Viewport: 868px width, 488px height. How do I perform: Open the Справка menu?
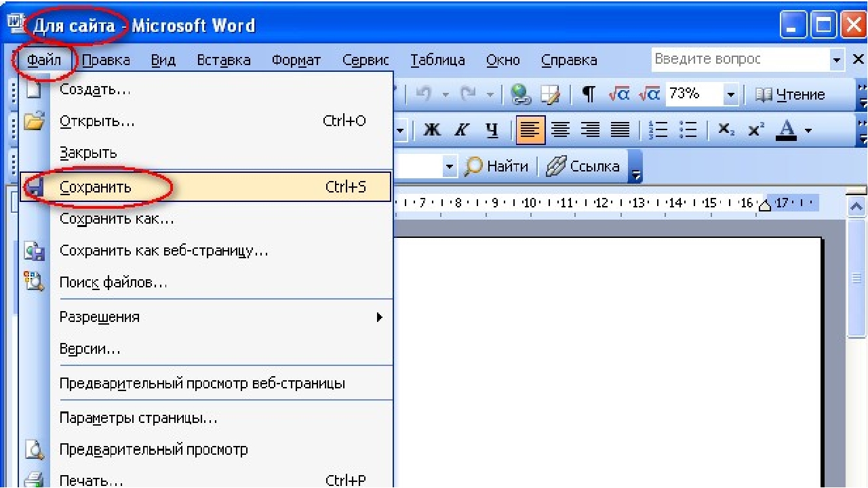[x=569, y=60]
